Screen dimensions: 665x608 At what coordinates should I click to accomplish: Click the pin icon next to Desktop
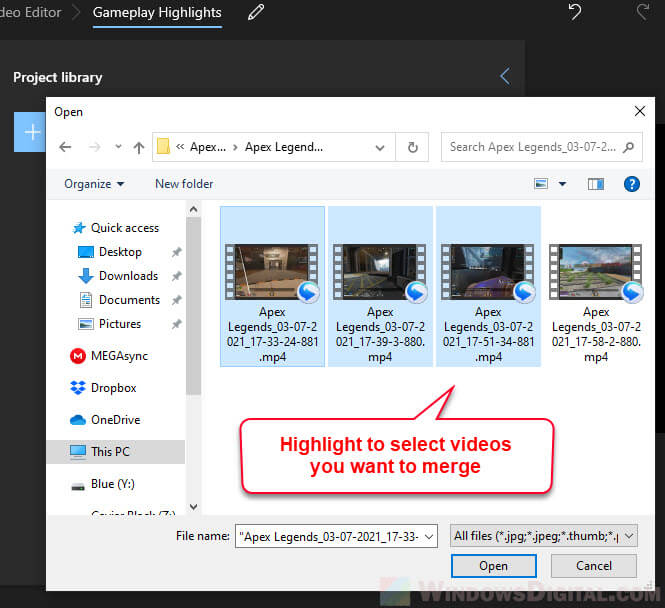(x=176, y=252)
